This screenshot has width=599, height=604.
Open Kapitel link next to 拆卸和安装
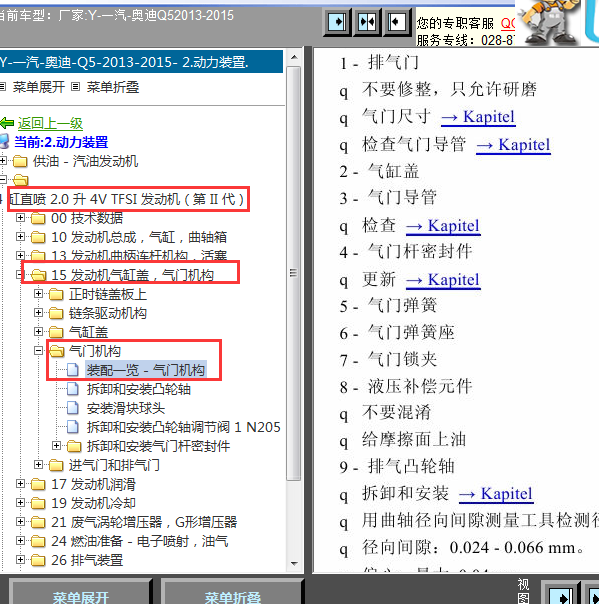click(x=496, y=494)
